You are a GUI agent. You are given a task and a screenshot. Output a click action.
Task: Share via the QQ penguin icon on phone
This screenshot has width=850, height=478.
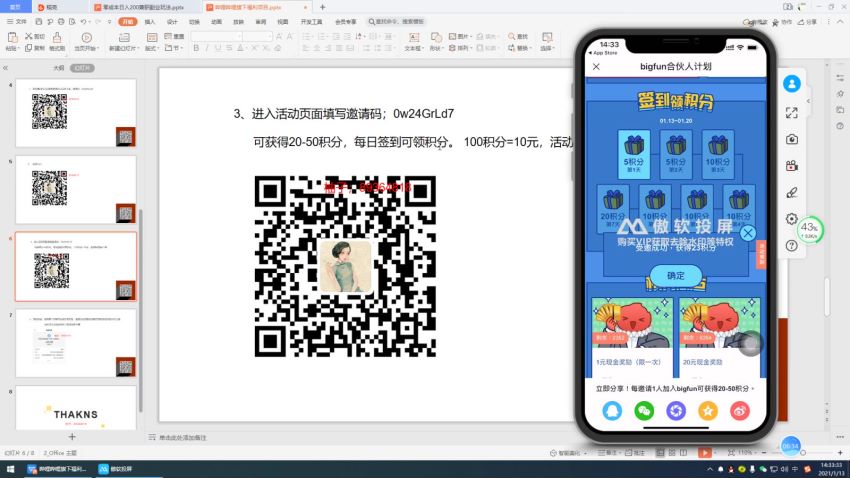click(612, 411)
